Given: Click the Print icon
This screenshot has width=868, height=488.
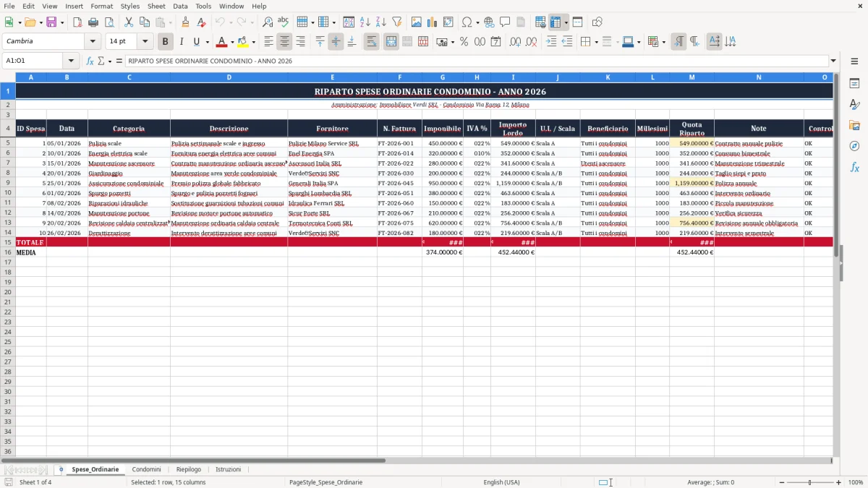Looking at the screenshot, I should 93,22.
